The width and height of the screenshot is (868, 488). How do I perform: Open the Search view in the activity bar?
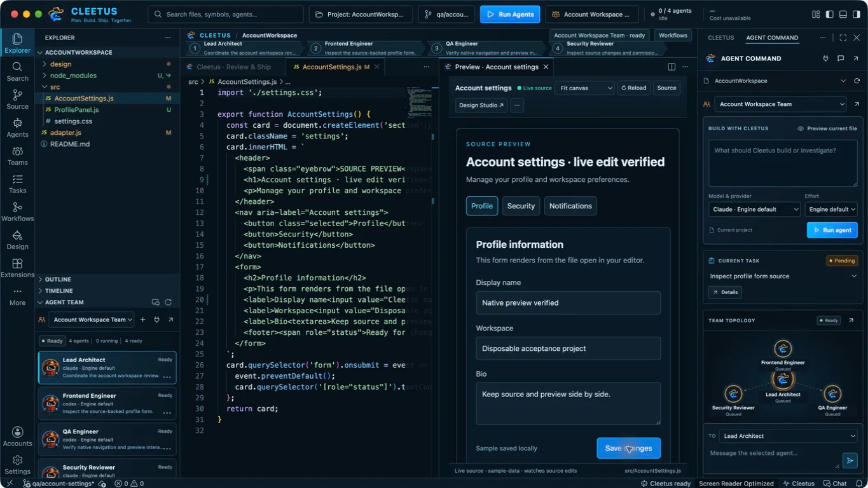pyautogui.click(x=17, y=71)
